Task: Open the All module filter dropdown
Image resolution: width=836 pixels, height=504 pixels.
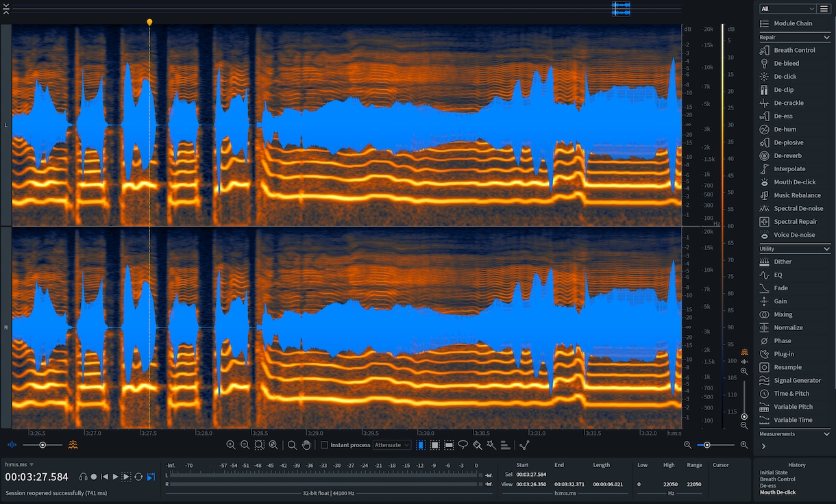Action: pos(787,9)
